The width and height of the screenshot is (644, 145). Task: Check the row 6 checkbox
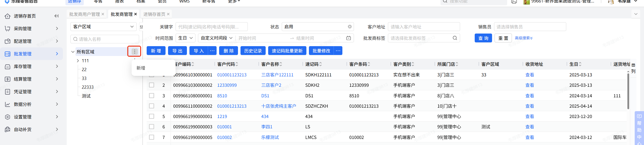[151, 127]
